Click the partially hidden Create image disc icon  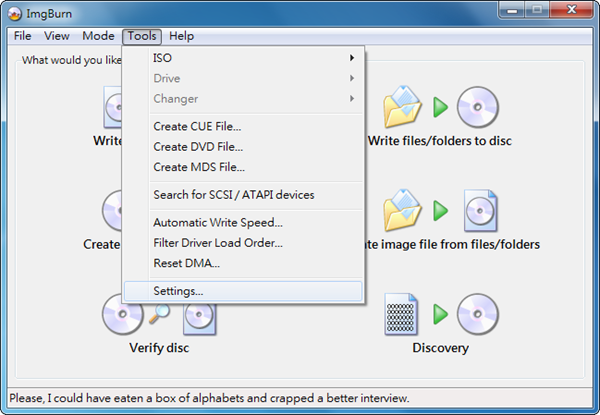pos(112,210)
